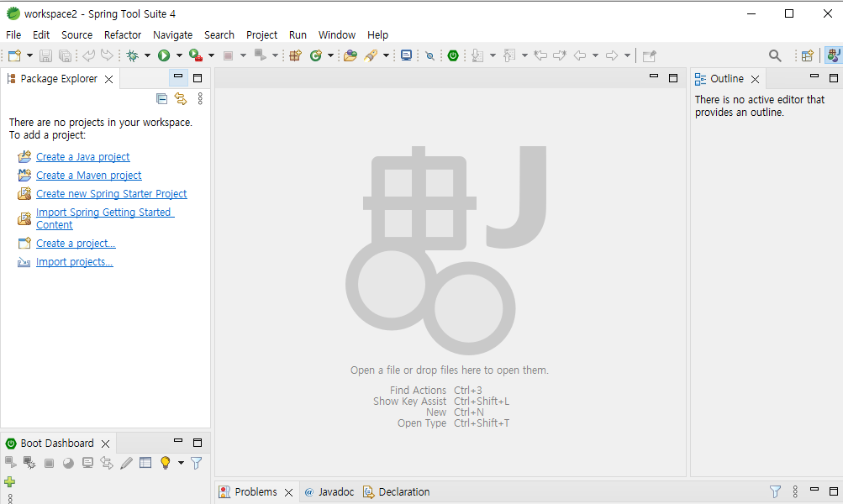Screen dimensions: 843x504
Task: Click the Boot Dashboard lightbulb icon
Action: point(165,463)
